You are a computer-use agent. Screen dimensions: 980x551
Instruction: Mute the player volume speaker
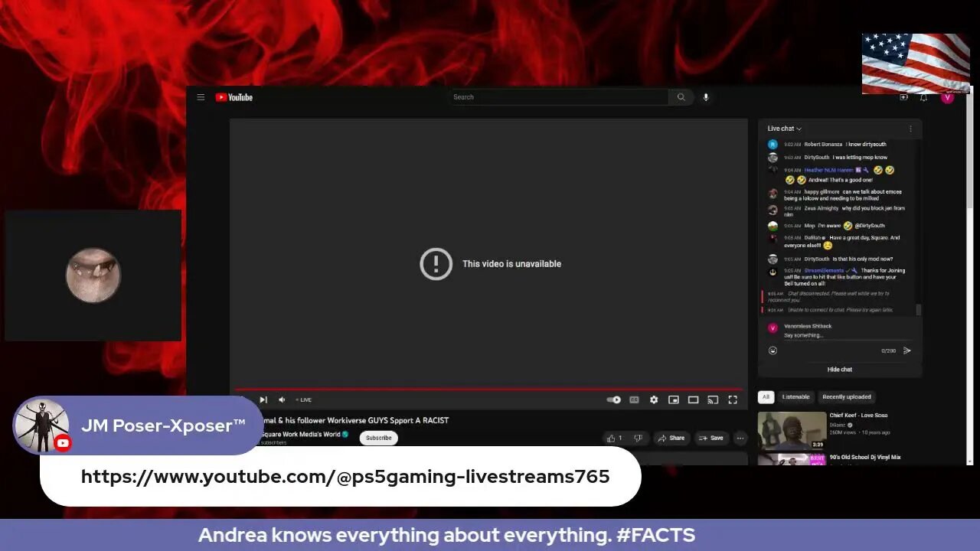(282, 399)
